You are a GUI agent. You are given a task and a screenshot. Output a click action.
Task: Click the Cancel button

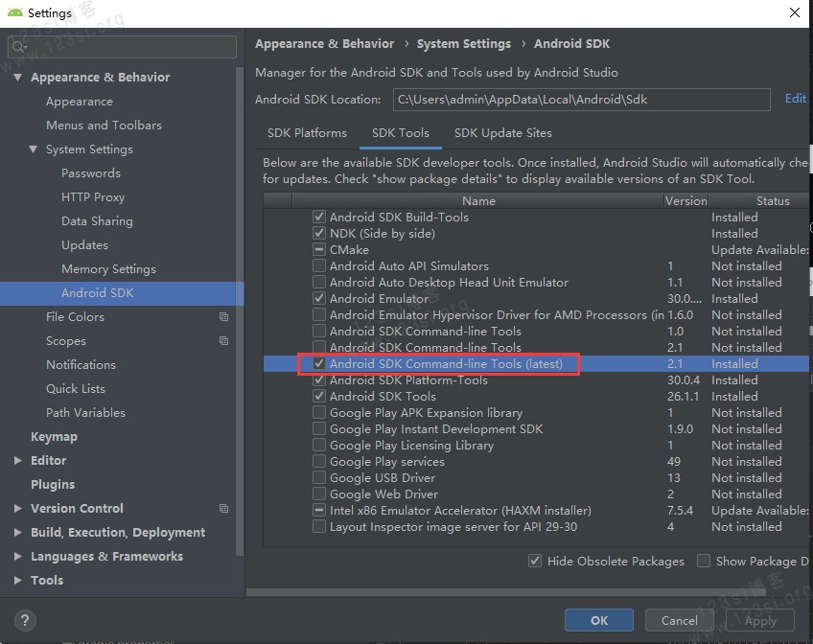pyautogui.click(x=679, y=620)
